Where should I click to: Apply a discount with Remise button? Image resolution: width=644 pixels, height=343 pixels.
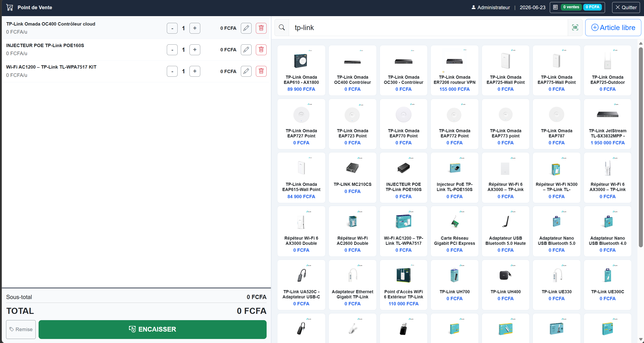[21, 329]
